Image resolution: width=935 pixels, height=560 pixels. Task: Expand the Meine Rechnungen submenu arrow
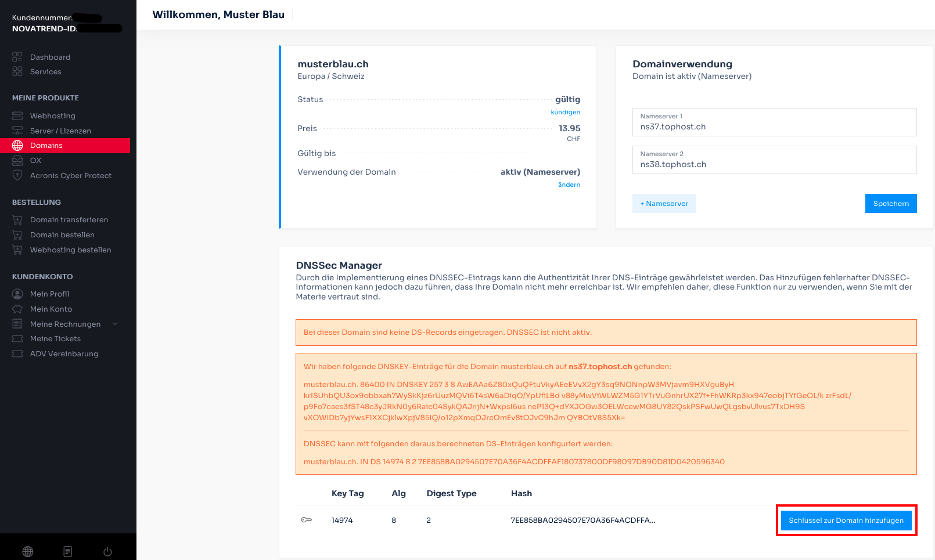115,324
